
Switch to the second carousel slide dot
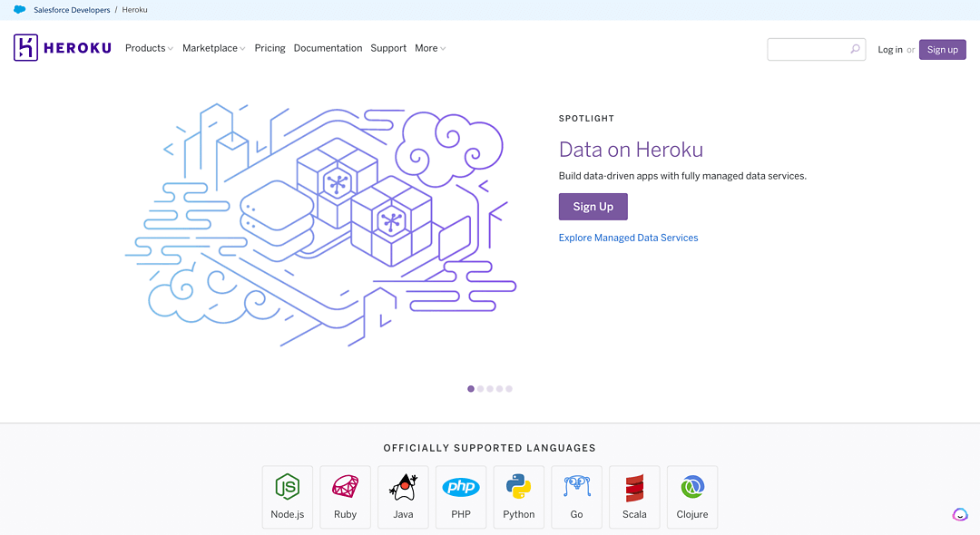pos(481,389)
